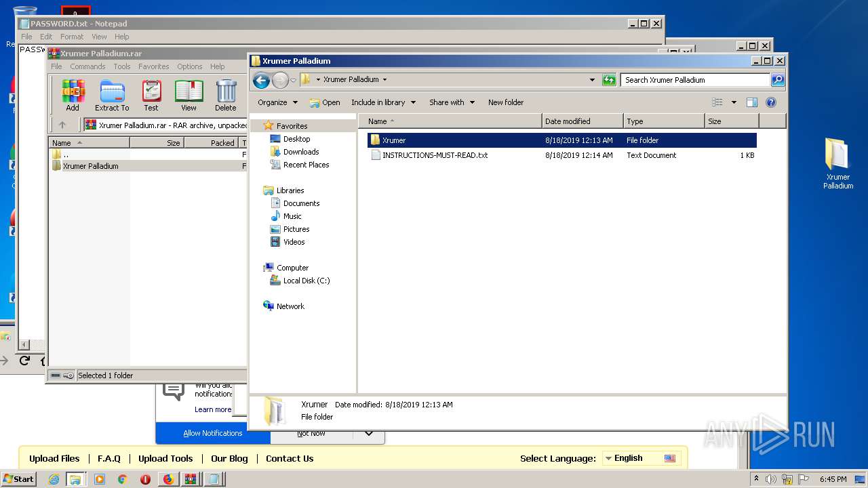Select Recent Places in navigation pane
868x488 pixels.
click(x=306, y=165)
